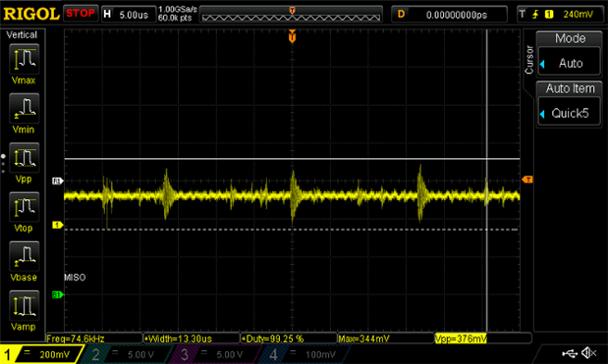
Task: Click the trigger level 240mV readout
Action: point(578,15)
